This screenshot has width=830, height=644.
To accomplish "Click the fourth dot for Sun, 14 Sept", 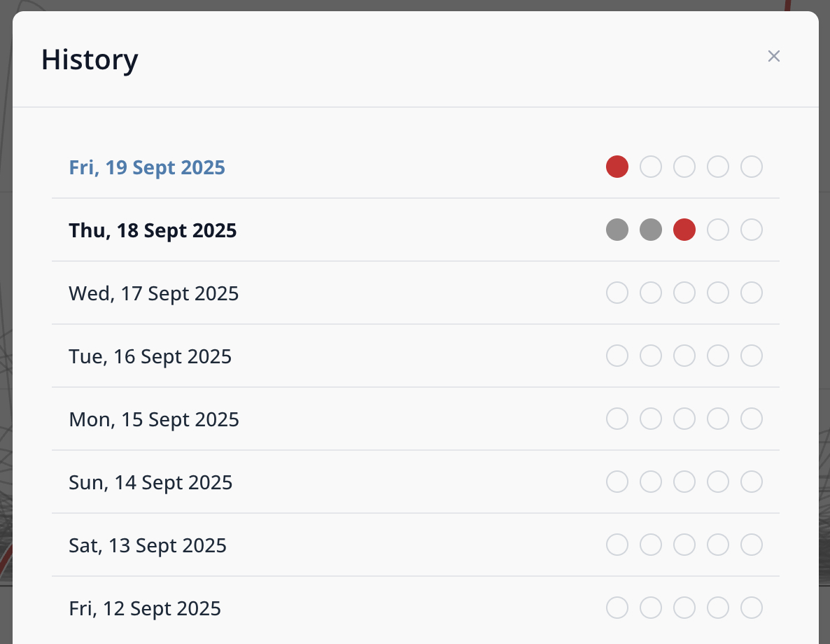I will (x=718, y=482).
